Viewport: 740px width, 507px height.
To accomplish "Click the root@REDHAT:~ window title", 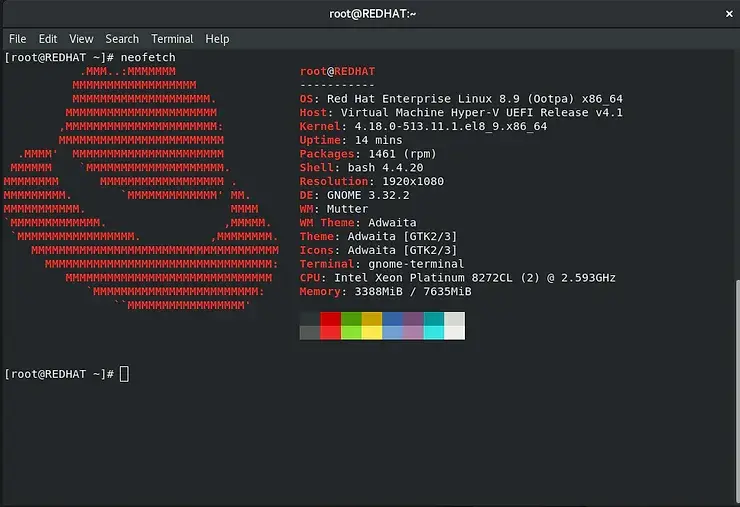I will tap(372, 14).
